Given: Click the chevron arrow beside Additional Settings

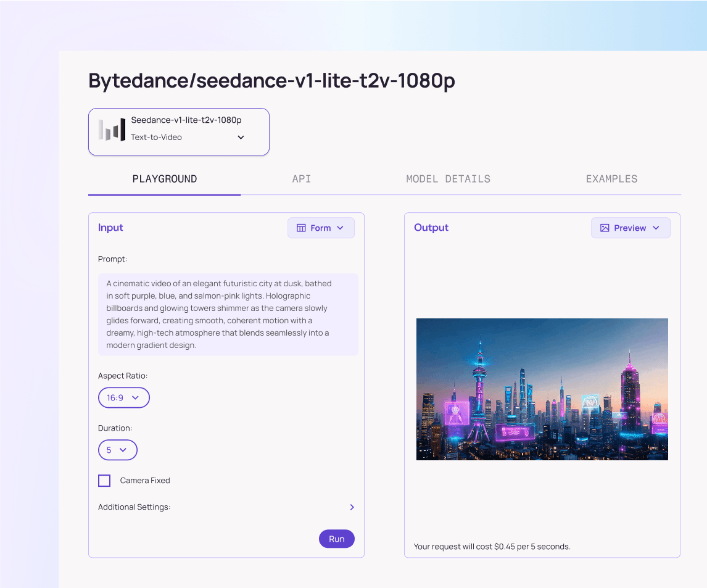Looking at the screenshot, I should (352, 507).
